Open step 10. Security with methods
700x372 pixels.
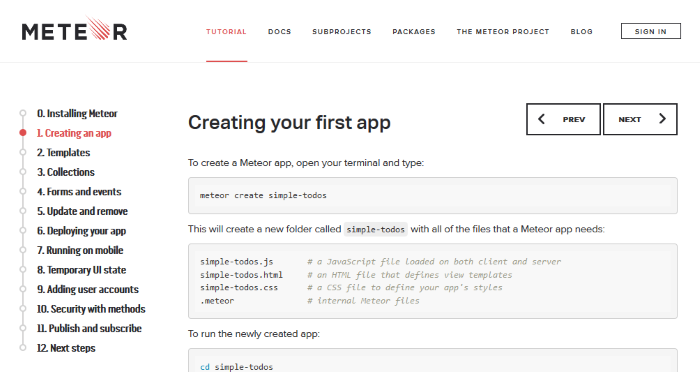pos(91,309)
